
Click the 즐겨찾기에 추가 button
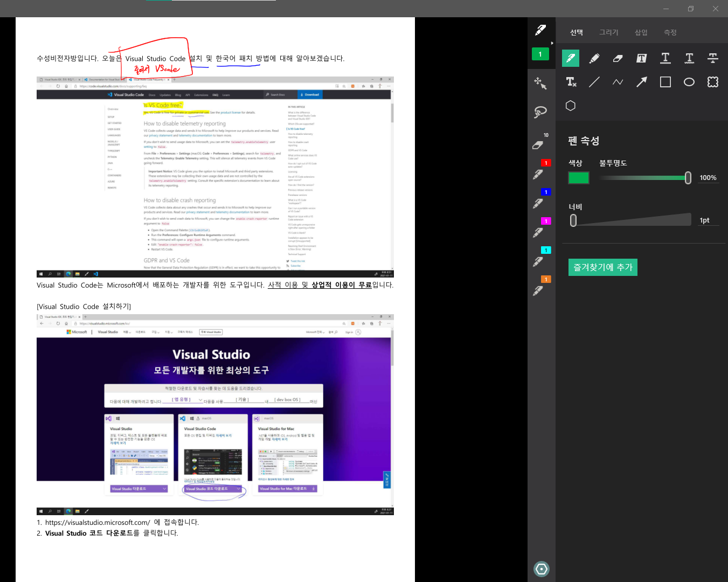point(603,267)
